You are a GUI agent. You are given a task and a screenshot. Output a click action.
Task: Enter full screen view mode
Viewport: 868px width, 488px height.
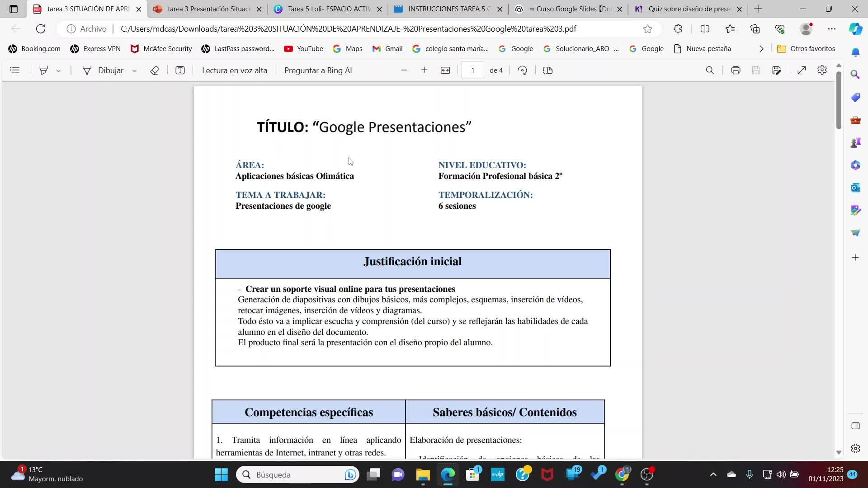[x=802, y=70]
